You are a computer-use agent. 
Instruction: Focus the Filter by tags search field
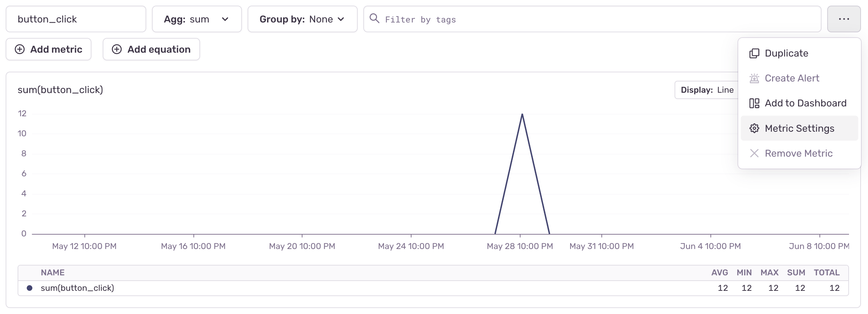(x=598, y=19)
